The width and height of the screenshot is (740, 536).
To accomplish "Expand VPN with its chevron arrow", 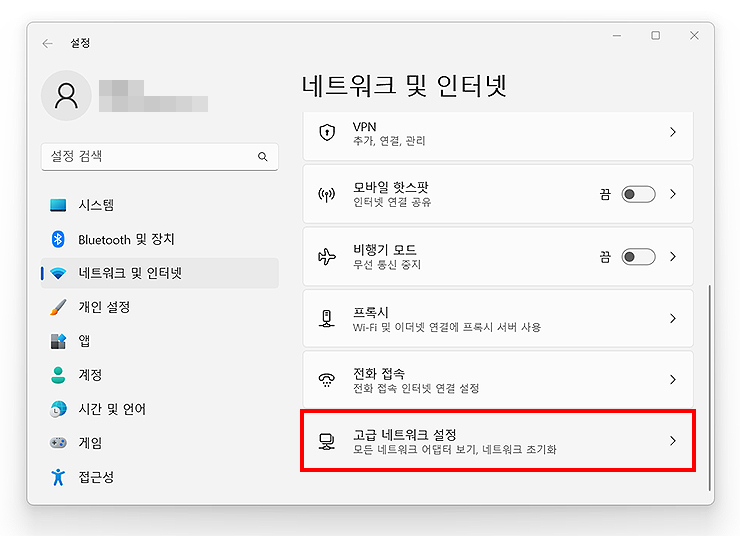I will (x=673, y=132).
